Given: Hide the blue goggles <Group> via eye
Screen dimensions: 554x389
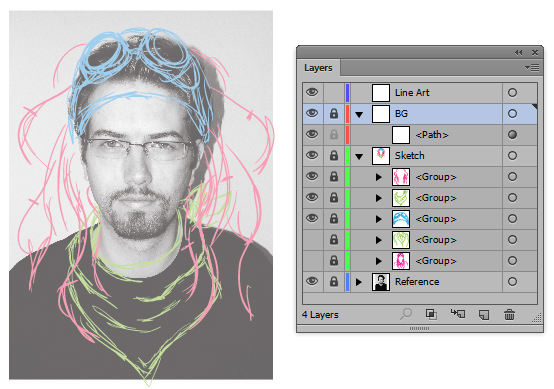Looking at the screenshot, I should [x=312, y=218].
